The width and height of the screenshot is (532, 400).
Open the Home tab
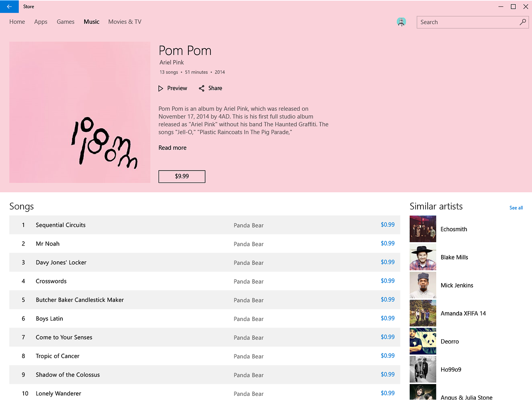point(17,22)
